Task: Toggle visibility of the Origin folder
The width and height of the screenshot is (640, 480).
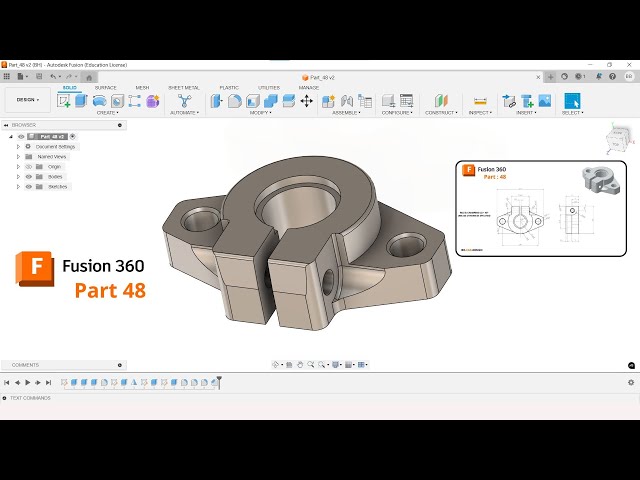Action: coord(29,167)
